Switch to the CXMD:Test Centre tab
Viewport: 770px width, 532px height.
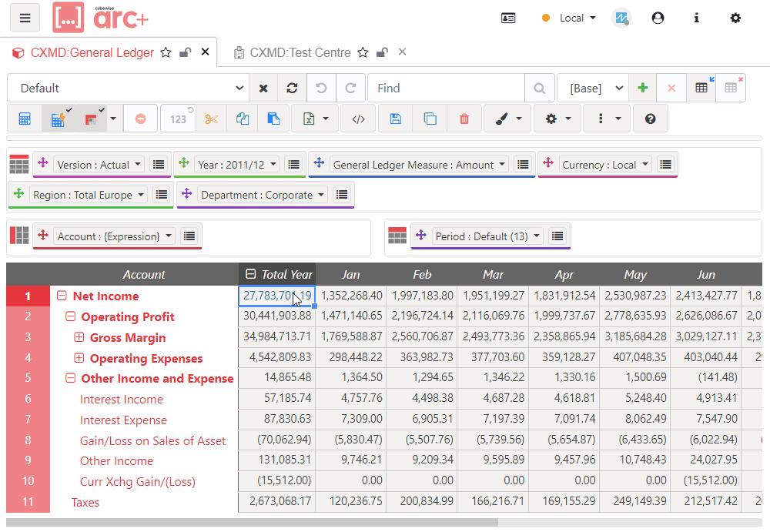click(x=300, y=52)
